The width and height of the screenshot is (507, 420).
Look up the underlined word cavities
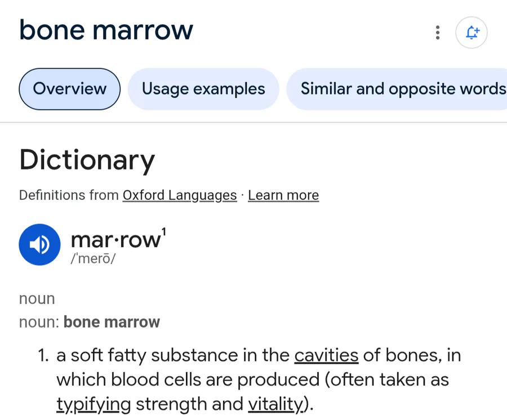(x=326, y=355)
